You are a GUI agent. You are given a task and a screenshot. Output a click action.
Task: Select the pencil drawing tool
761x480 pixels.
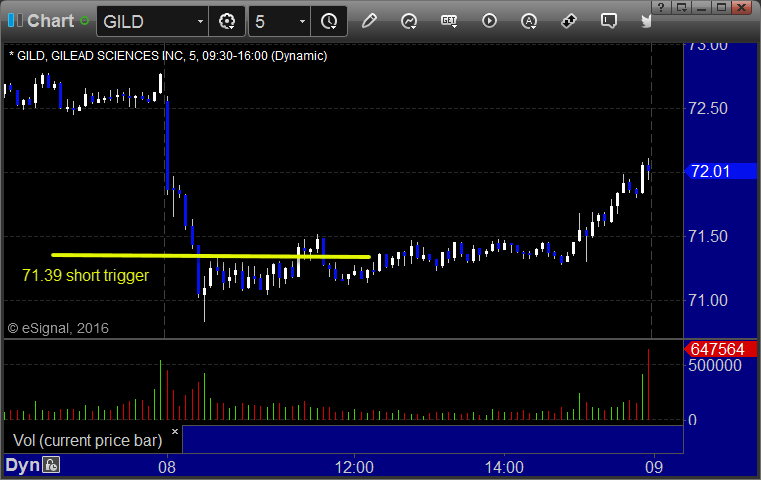[x=369, y=21]
